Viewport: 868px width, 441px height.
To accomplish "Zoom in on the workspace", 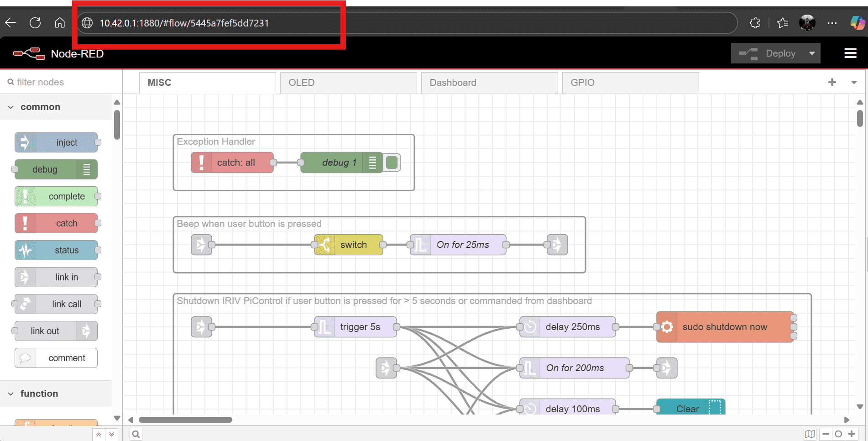I will 852,434.
